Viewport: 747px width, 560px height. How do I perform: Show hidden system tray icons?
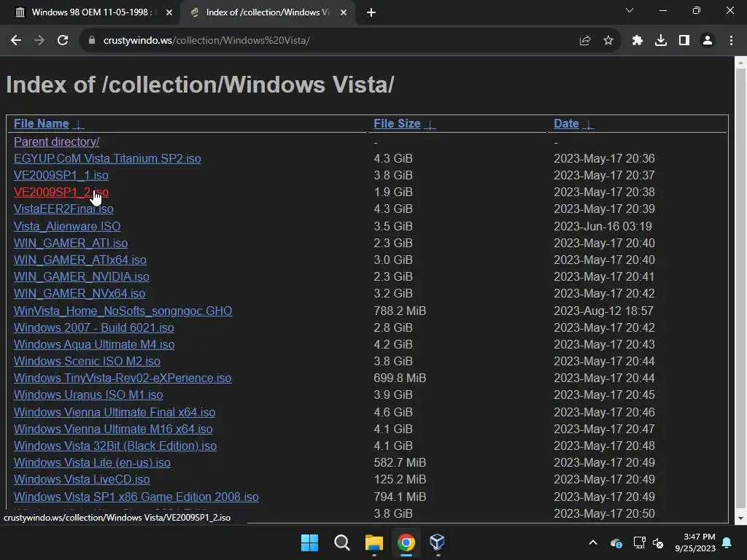593,542
